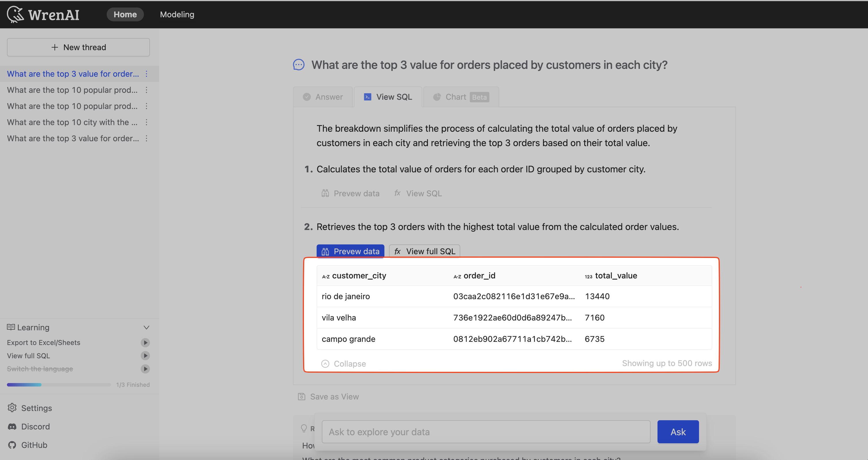Click the Chart tab pie icon

coord(437,97)
